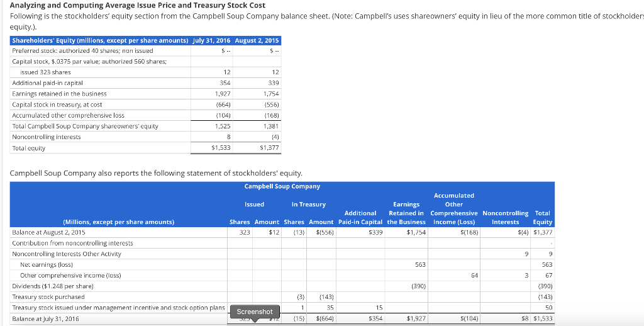Click 'Additional Paid-in Capital' column header

pyautogui.click(x=360, y=218)
